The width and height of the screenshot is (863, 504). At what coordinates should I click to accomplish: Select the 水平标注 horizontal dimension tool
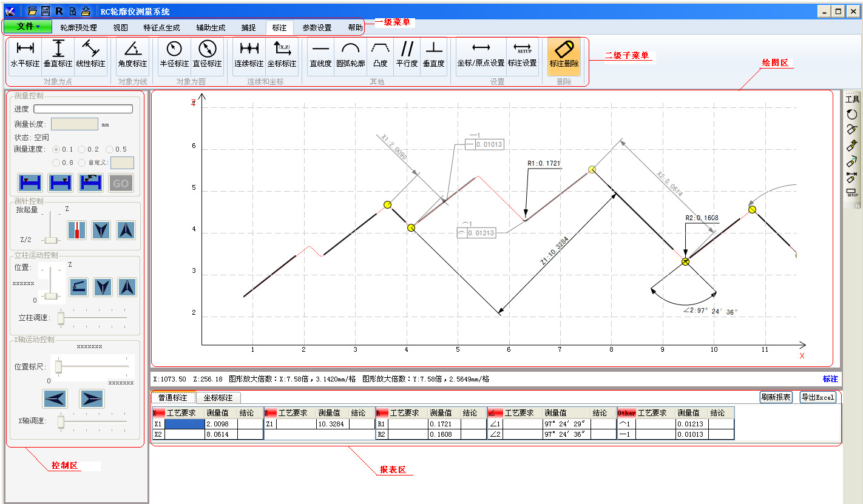point(25,54)
